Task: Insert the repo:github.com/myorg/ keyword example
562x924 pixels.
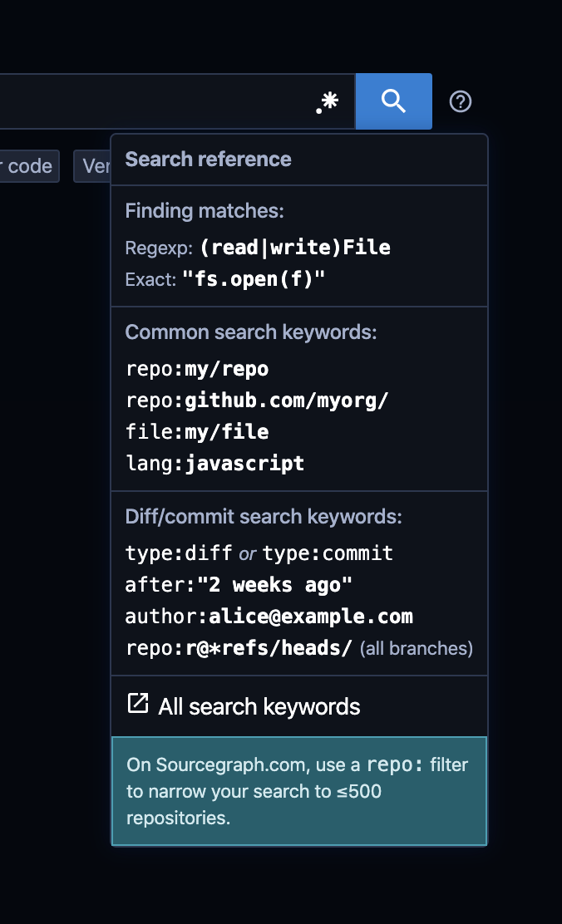Action: 257,401
